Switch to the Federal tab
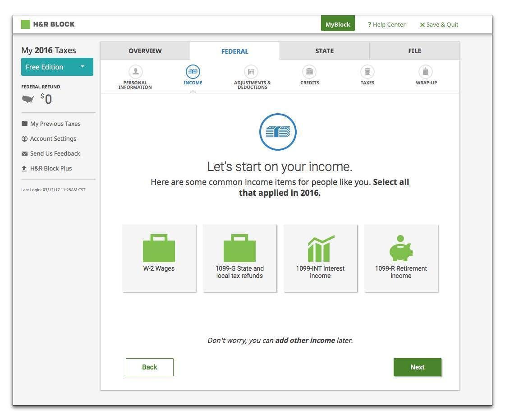The height and width of the screenshot is (420, 505). (235, 51)
